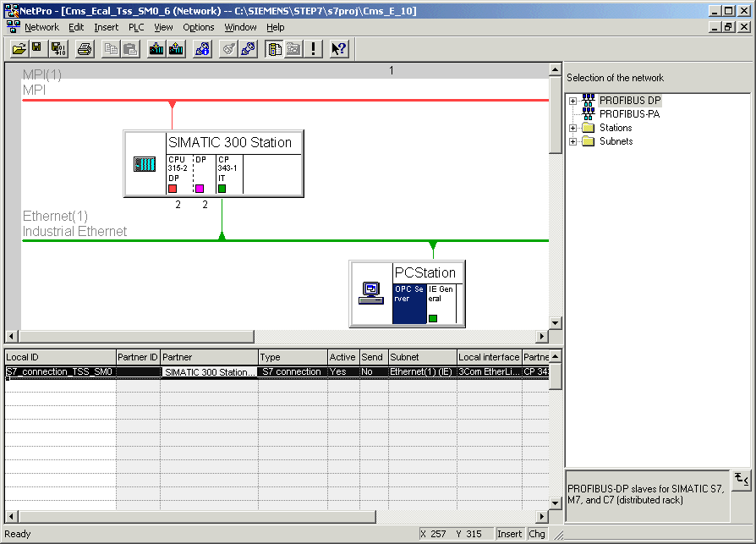Click the Download to PLC icon

(x=156, y=49)
